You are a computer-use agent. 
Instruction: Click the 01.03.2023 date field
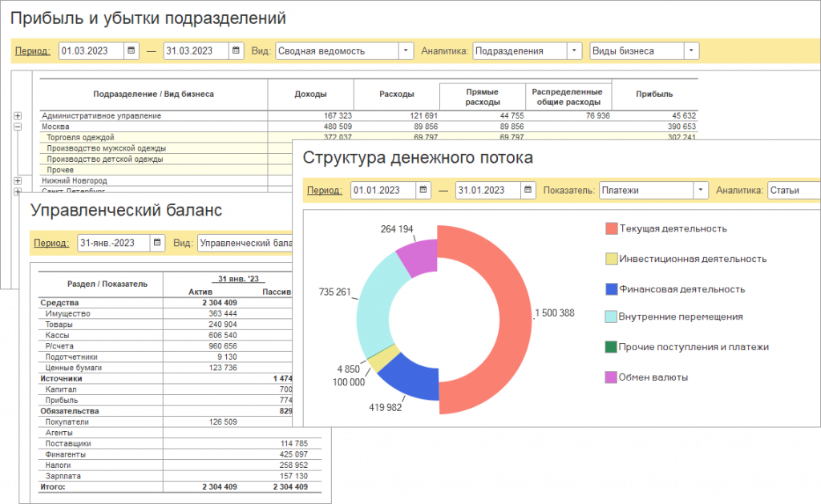coord(91,50)
